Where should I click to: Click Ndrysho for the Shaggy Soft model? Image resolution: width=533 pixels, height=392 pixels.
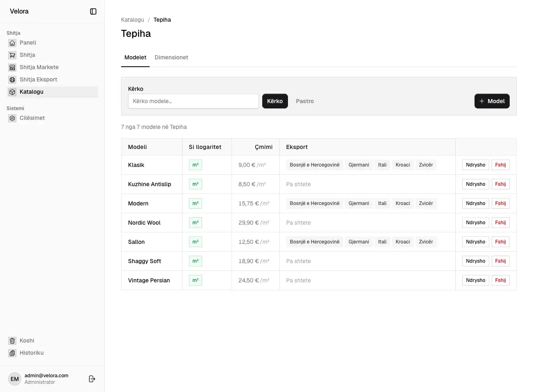[475, 261]
